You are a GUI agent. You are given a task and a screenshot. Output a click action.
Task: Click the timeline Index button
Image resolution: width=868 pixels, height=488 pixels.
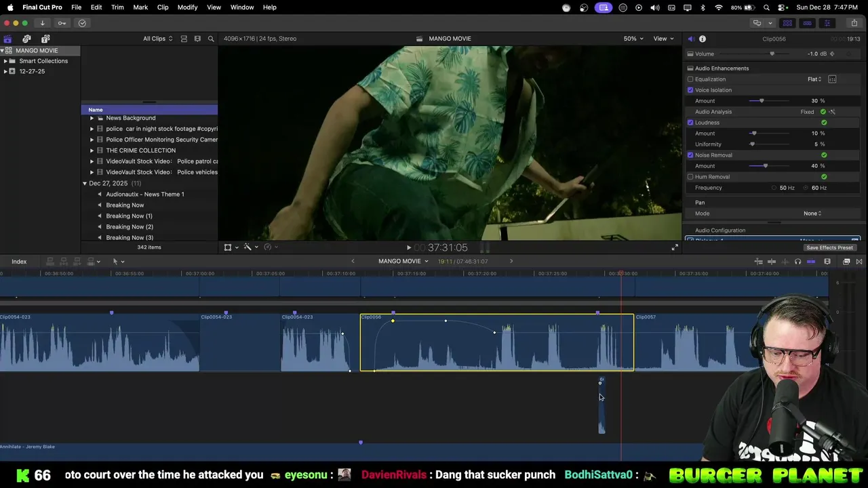point(19,262)
